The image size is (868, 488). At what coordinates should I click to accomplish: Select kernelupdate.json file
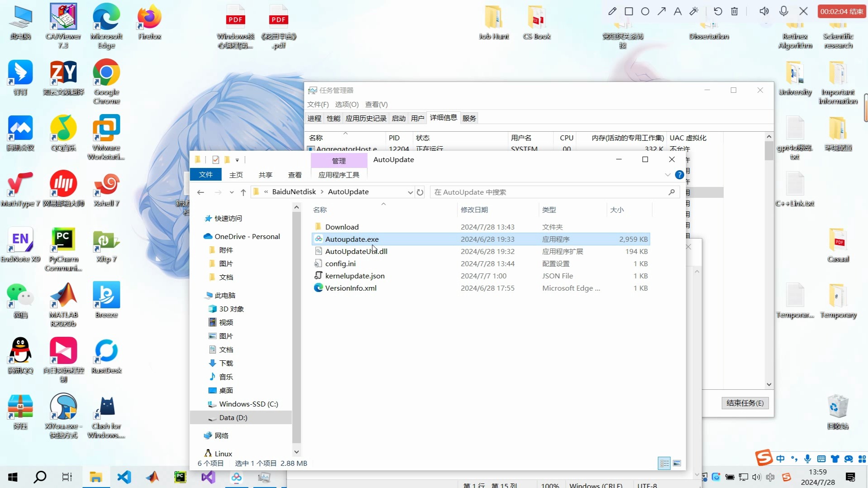(x=481, y=276)
